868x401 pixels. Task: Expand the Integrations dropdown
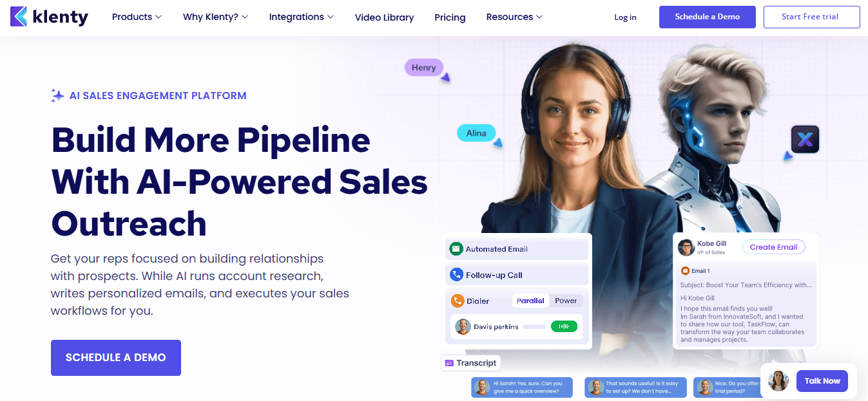click(x=302, y=17)
